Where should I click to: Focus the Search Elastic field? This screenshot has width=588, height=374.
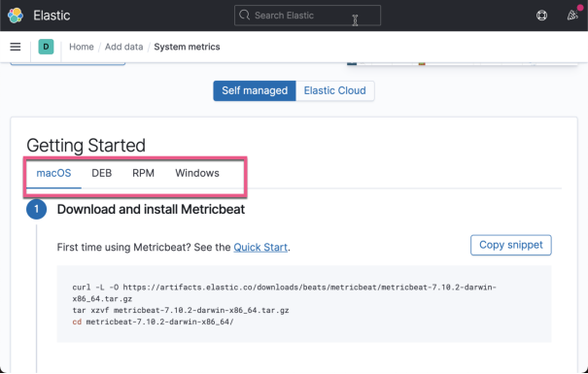pyautogui.click(x=307, y=16)
